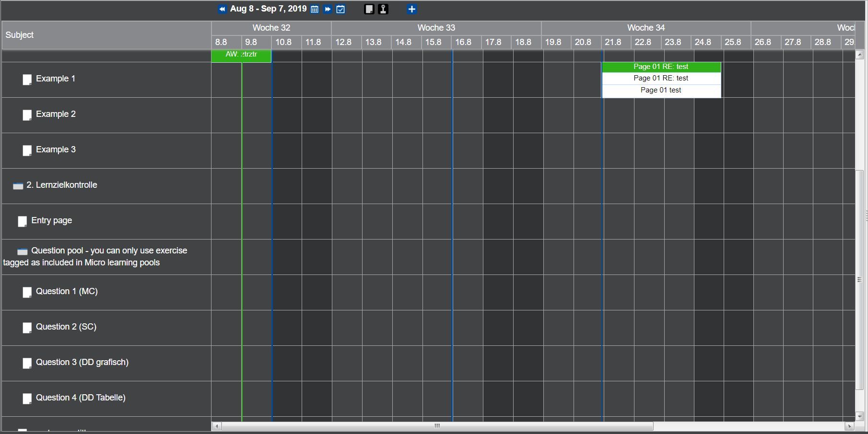Click the page icon in the top toolbar
868x434 pixels.
[369, 9]
